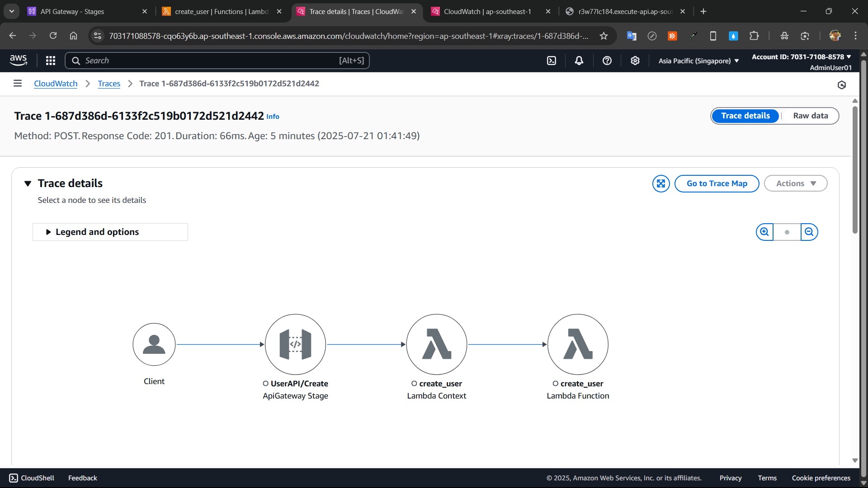Image resolution: width=868 pixels, height=488 pixels.
Task: Close the Trace details browser tab
Action: point(414,11)
